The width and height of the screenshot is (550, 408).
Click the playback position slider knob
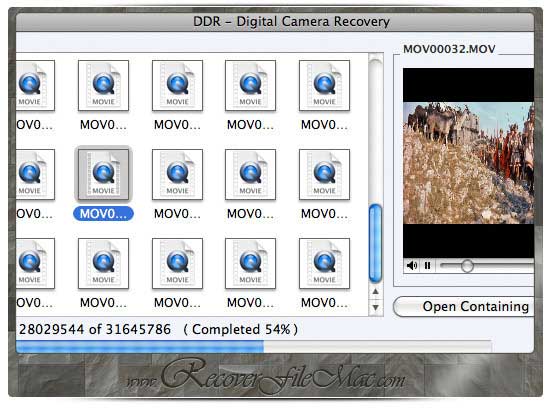467,266
